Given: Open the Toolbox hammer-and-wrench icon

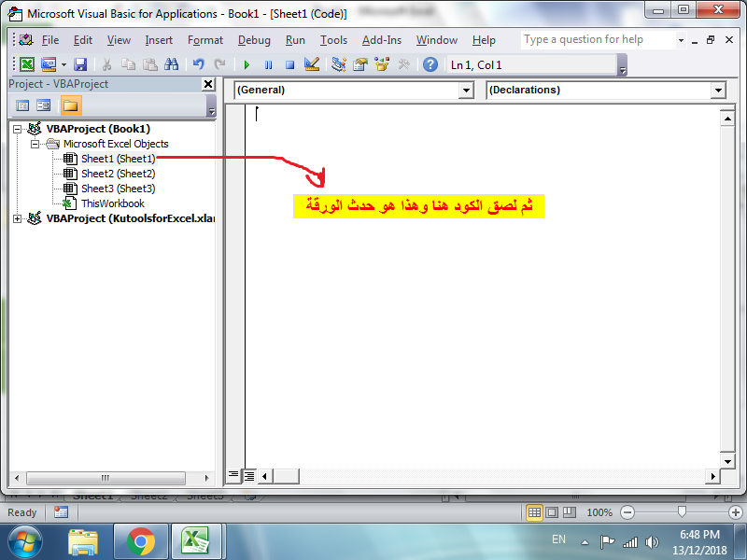Looking at the screenshot, I should tap(404, 64).
